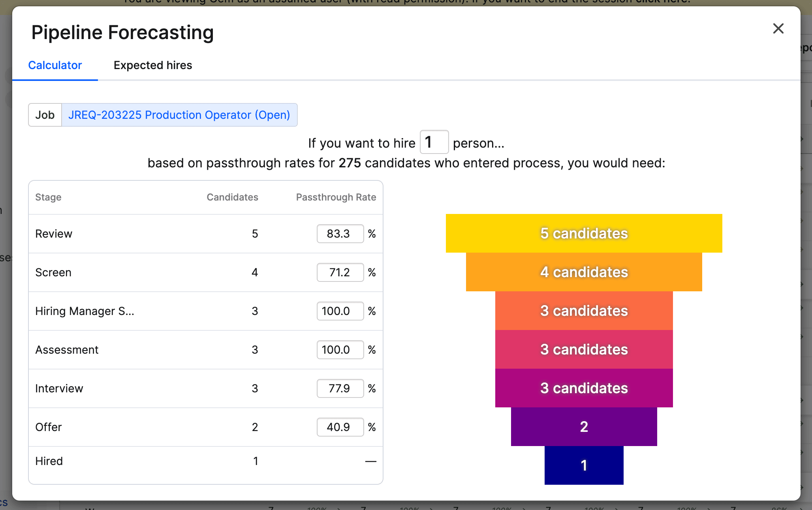This screenshot has width=812, height=510.
Task: Select the coral 3 candidates funnel segment
Action: [584, 311]
